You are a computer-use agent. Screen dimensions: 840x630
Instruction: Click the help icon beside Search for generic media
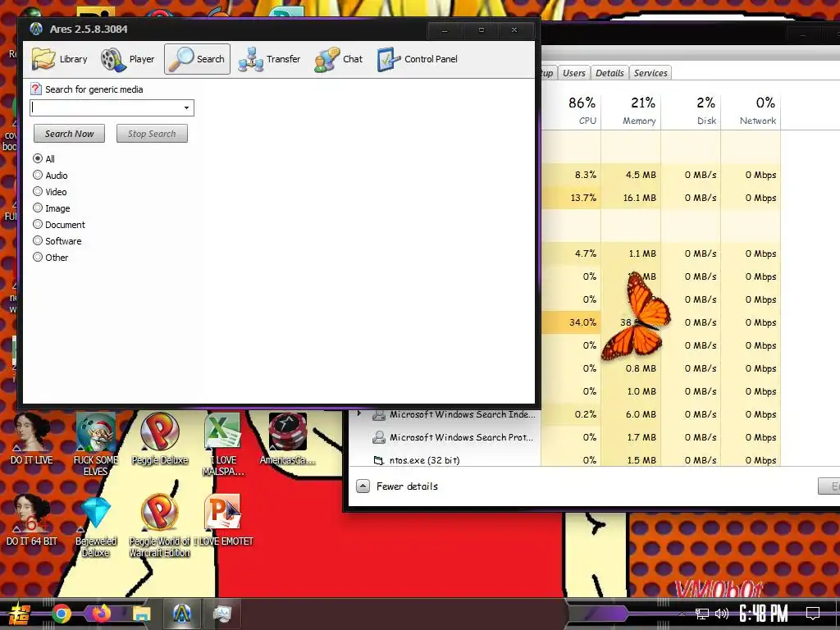click(36, 89)
